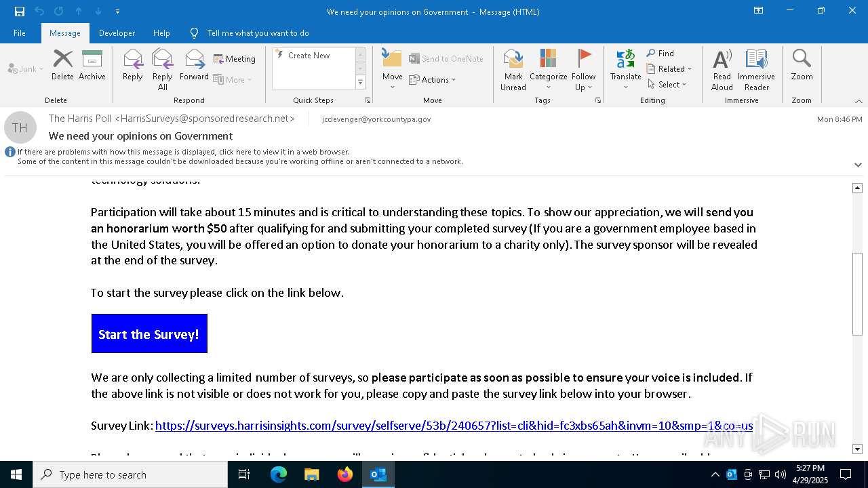Open Ribbon Display Options
Image resolution: width=868 pixels, height=488 pixels.
(x=759, y=11)
